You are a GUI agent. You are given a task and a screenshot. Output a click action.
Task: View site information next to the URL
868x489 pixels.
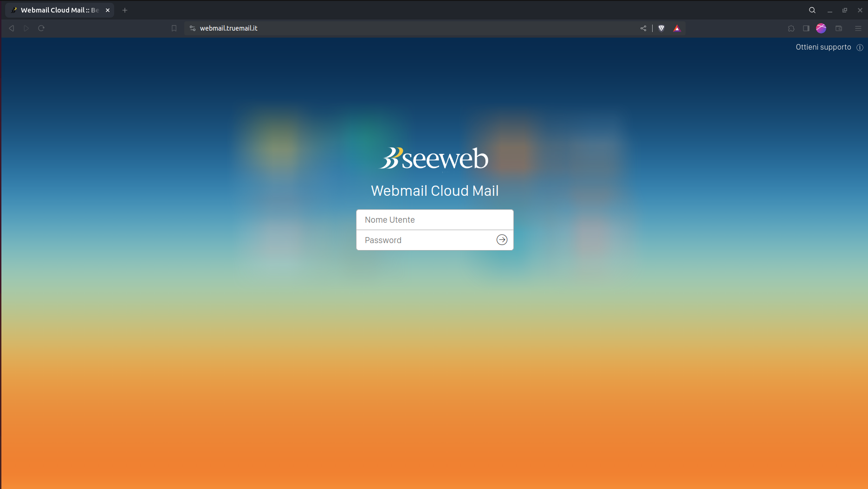pyautogui.click(x=193, y=28)
